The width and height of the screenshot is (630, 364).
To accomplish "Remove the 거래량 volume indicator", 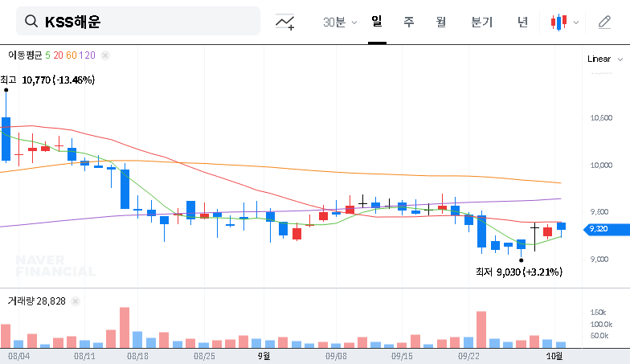I will 76,301.
